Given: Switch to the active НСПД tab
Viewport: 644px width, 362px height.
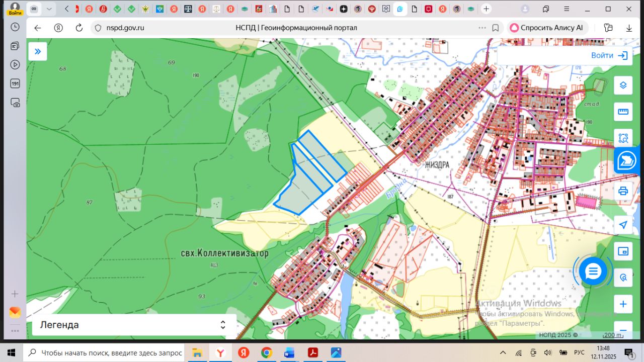Looking at the screenshot, I should point(400,9).
